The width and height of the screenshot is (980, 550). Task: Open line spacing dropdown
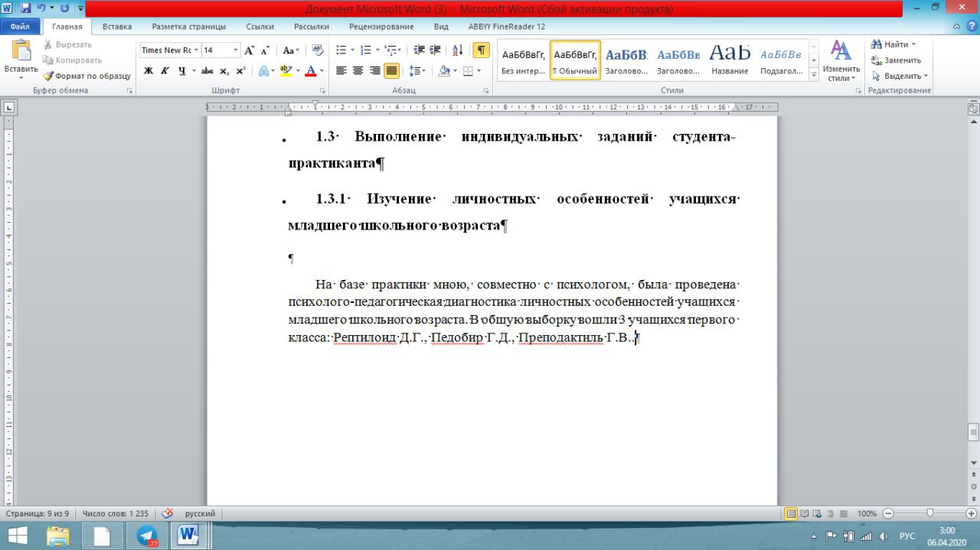pos(417,71)
